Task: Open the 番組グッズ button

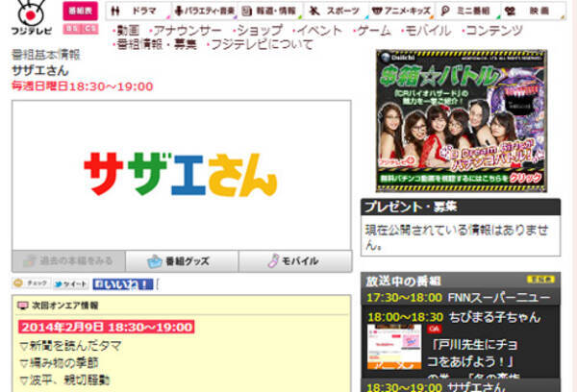Action: pyautogui.click(x=182, y=261)
